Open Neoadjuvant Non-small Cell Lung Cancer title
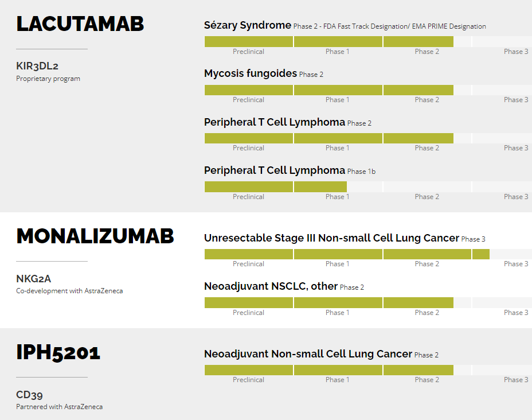This screenshot has height=420, width=532. point(308,354)
